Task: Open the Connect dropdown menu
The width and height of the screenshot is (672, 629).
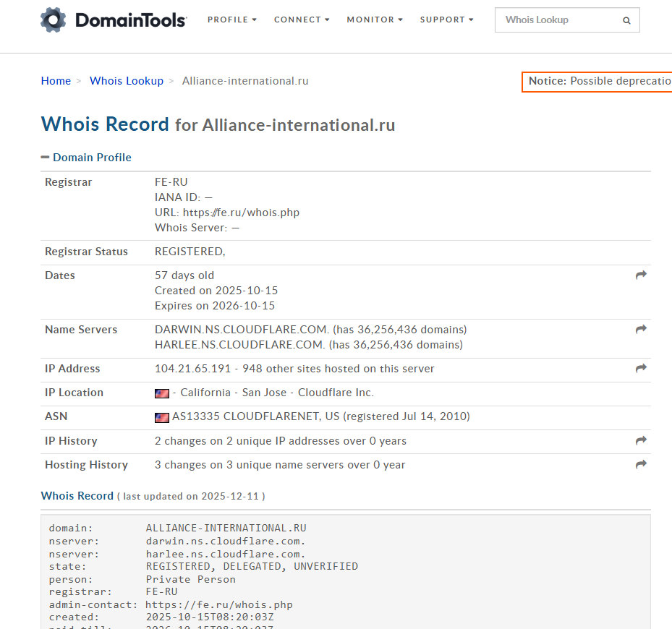Action: click(x=301, y=20)
